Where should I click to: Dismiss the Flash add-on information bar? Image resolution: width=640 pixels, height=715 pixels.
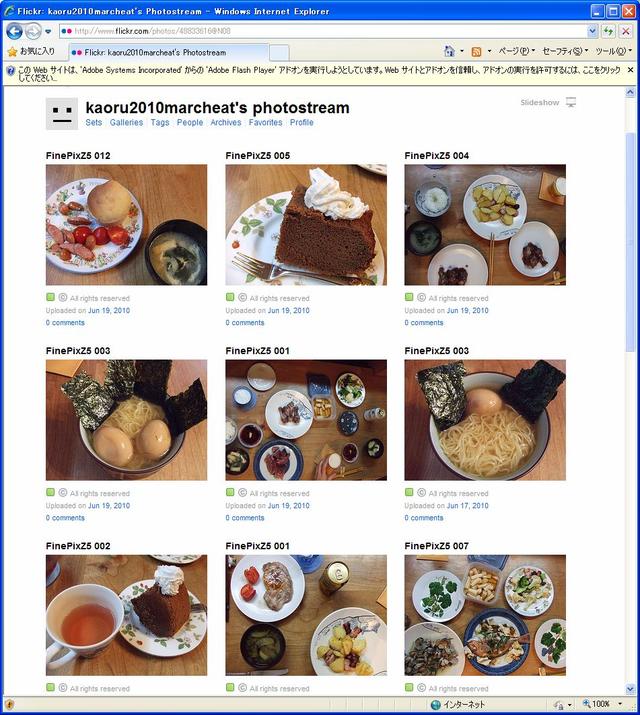[630, 70]
